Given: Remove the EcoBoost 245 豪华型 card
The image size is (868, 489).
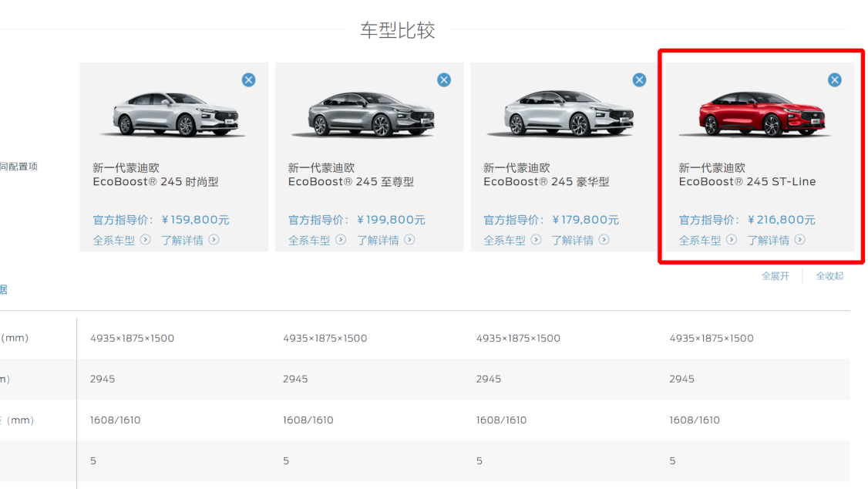Looking at the screenshot, I should tap(639, 79).
